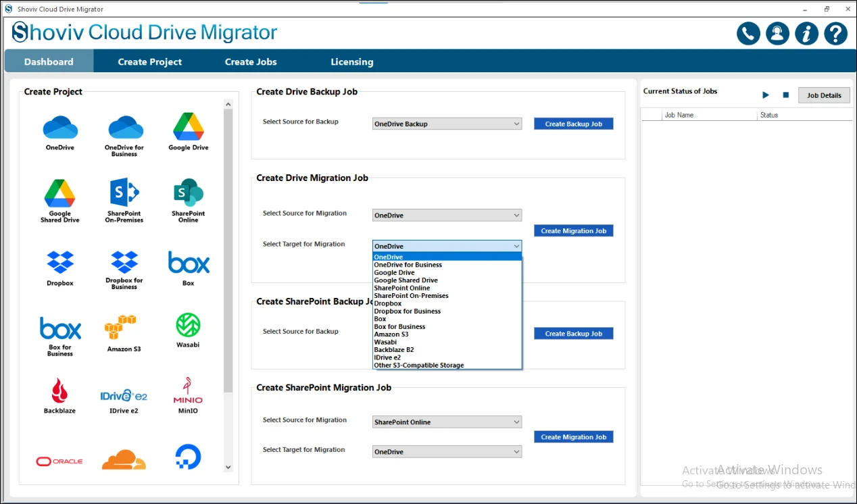The width and height of the screenshot is (857, 504).
Task: Click Create Migration Job for drive migration
Action: 573,231
